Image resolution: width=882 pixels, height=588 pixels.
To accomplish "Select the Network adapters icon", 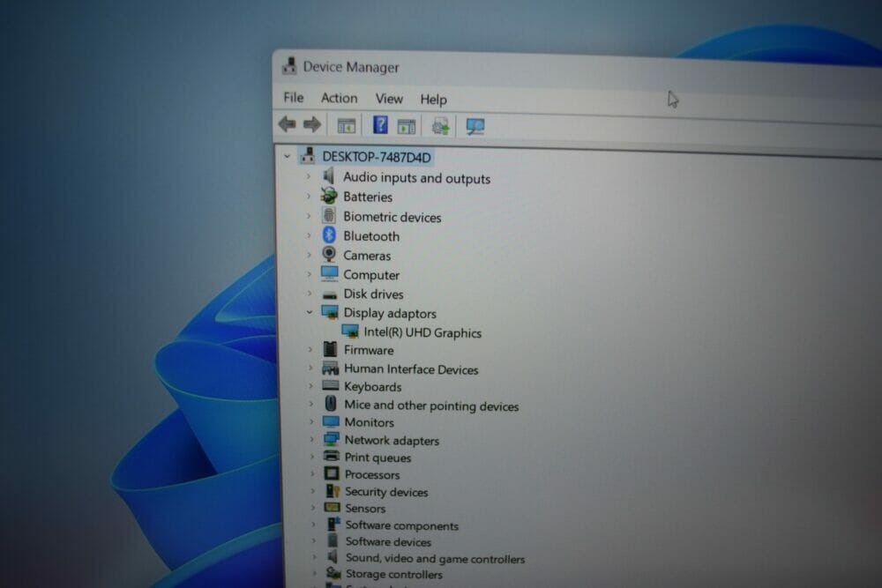I will pyautogui.click(x=332, y=439).
